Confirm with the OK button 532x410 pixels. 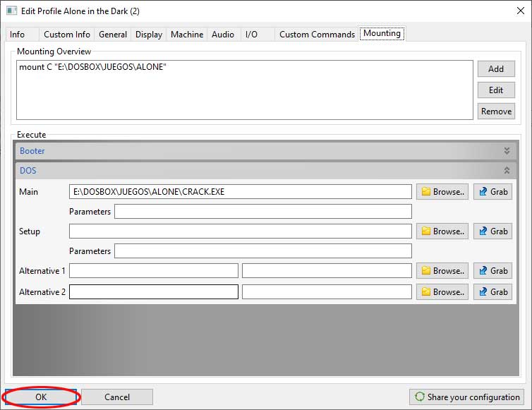(41, 397)
